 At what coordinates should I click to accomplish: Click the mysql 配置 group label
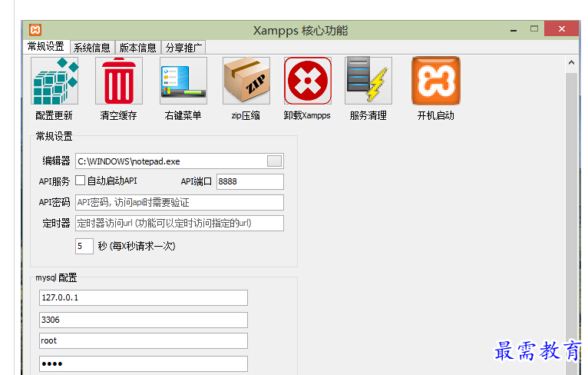[x=56, y=277]
